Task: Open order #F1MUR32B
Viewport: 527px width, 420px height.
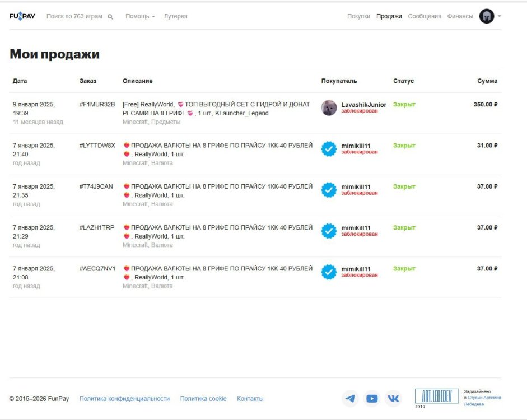Action: coord(97,105)
